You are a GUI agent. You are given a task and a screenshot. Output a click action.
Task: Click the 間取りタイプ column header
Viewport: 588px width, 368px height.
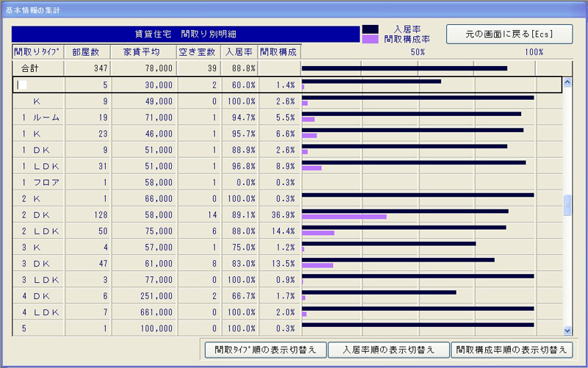click(x=37, y=52)
